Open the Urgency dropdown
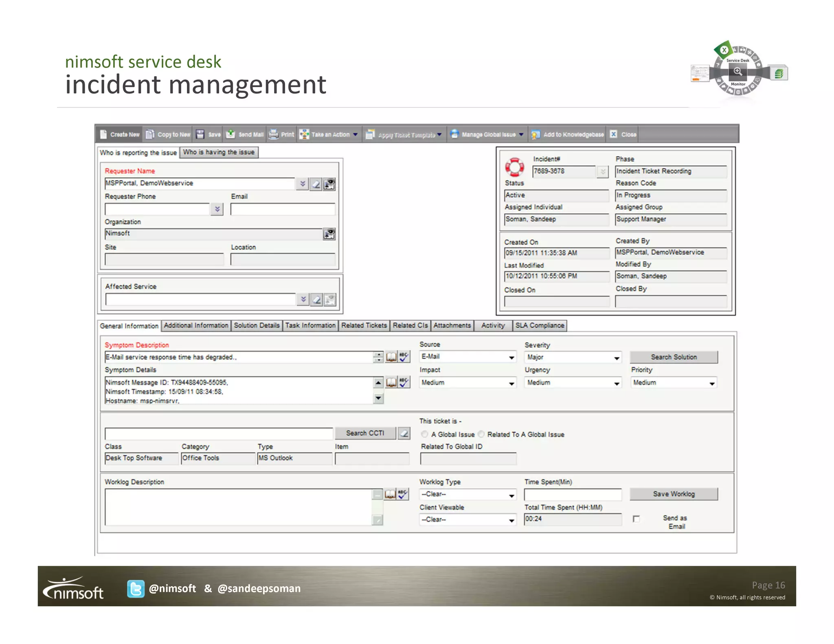Image resolution: width=834 pixels, height=644 pixels. 573,383
